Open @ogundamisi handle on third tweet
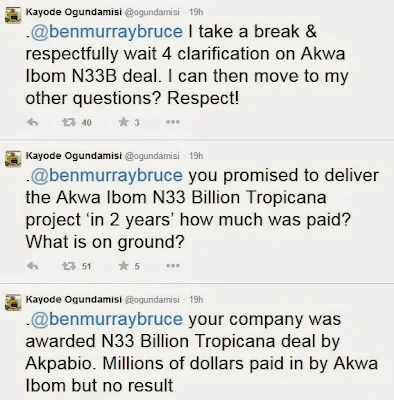 click(x=152, y=300)
